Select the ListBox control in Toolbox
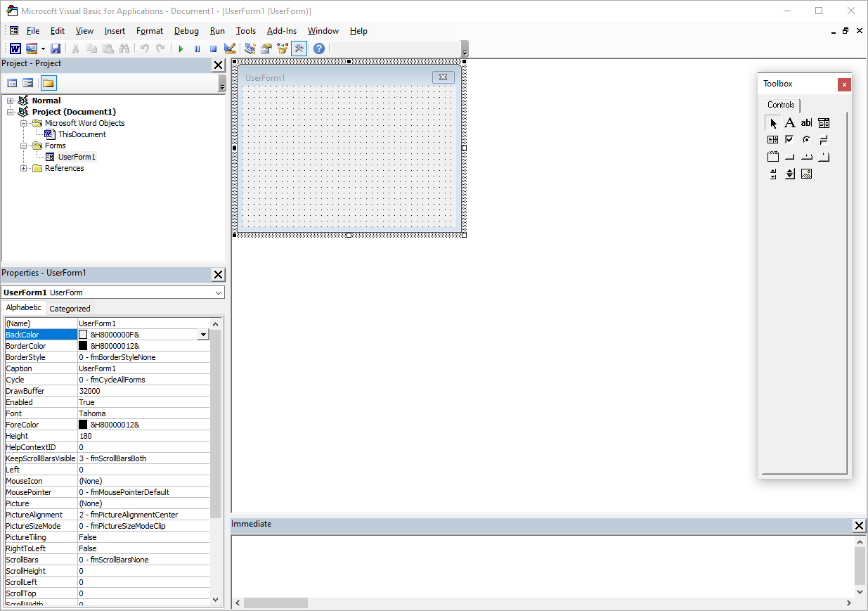Screen dimensions: 868x611 tap(773, 140)
